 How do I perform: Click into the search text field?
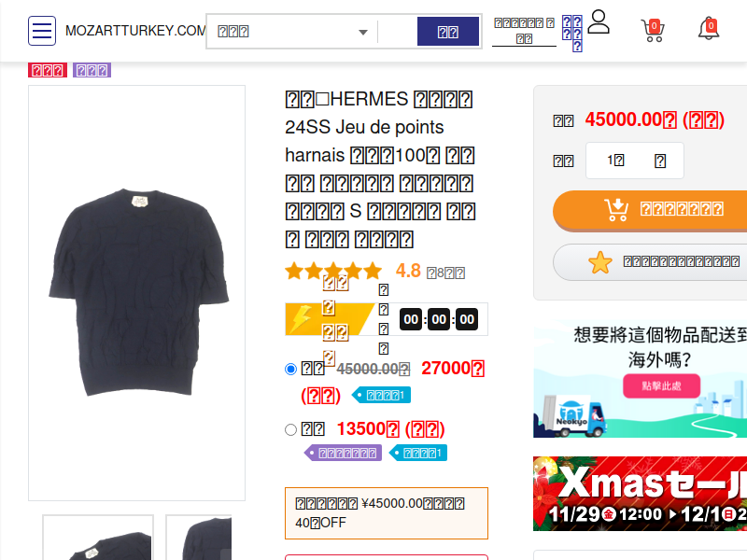398,32
